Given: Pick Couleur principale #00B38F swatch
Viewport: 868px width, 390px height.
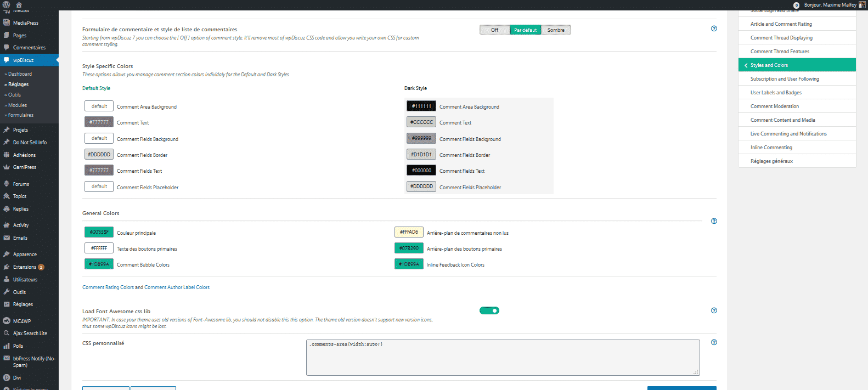Looking at the screenshot, I should [99, 232].
